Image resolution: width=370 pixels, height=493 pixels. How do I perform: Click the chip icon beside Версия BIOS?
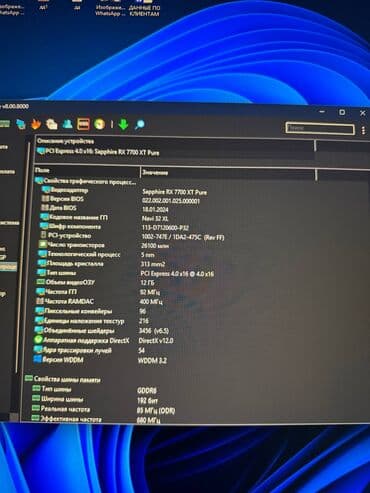point(45,199)
